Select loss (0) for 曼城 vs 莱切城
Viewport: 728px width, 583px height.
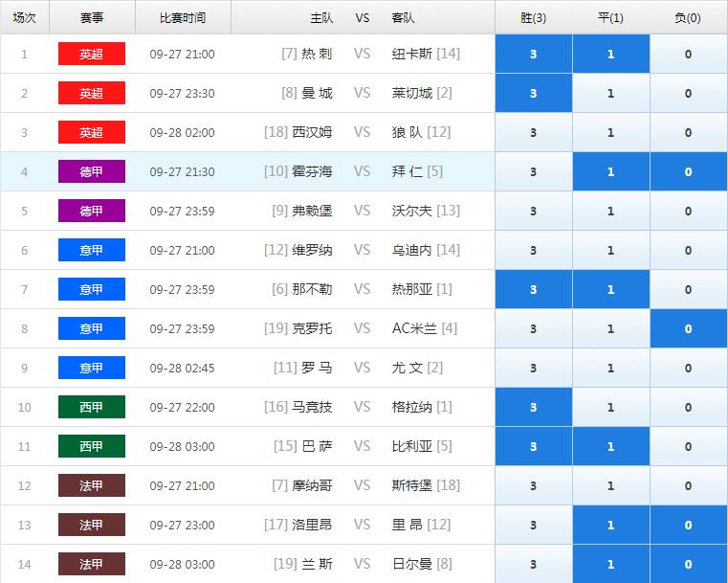click(689, 94)
